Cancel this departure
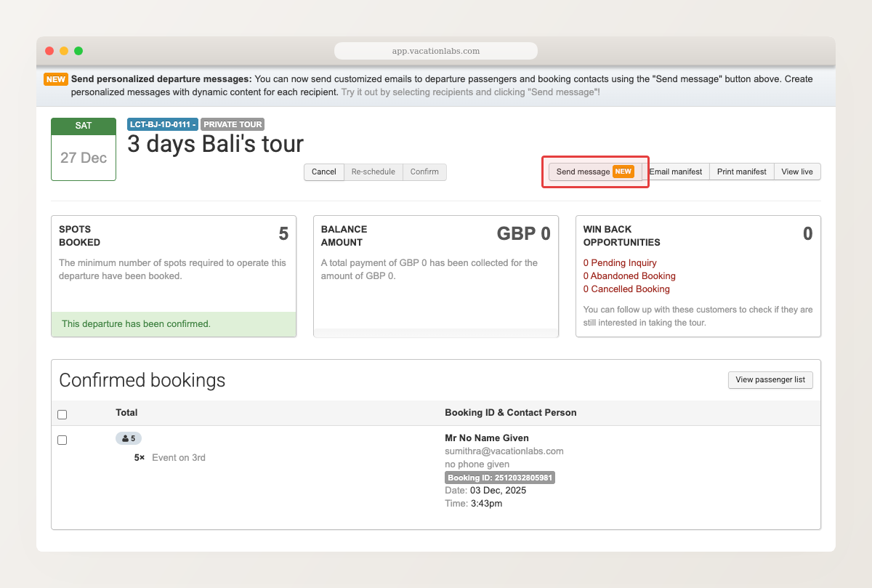Viewport: 872px width, 588px height. click(323, 172)
